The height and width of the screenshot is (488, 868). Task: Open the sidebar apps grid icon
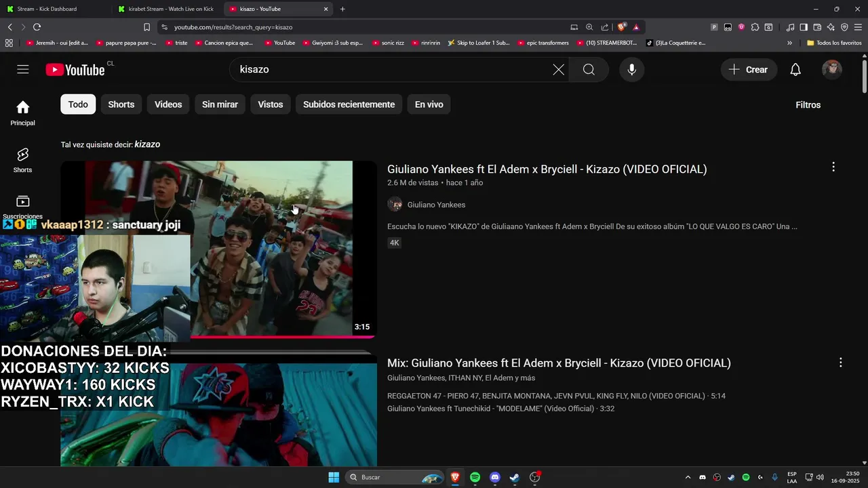(x=9, y=43)
